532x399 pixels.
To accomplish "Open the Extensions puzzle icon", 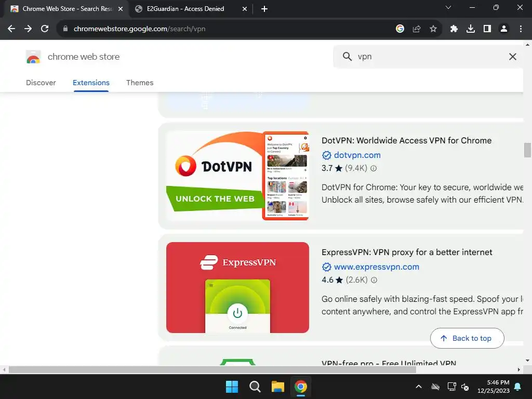I will click(x=454, y=29).
